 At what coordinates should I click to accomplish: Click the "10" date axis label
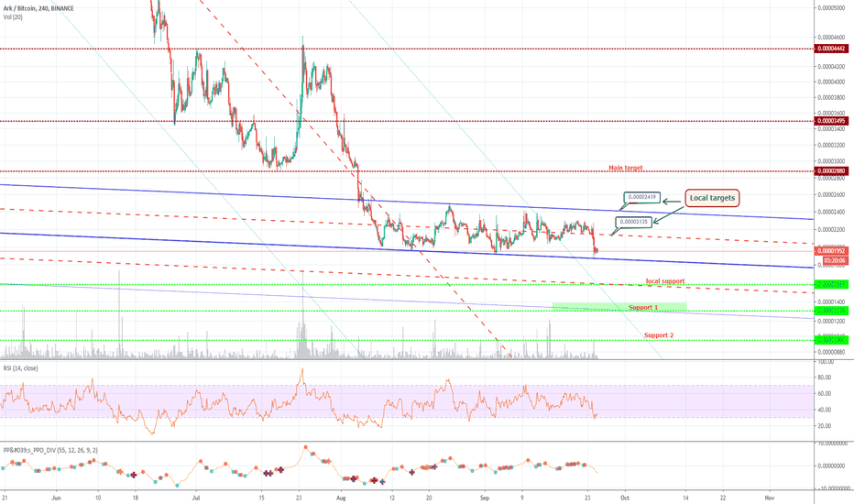tap(98, 498)
